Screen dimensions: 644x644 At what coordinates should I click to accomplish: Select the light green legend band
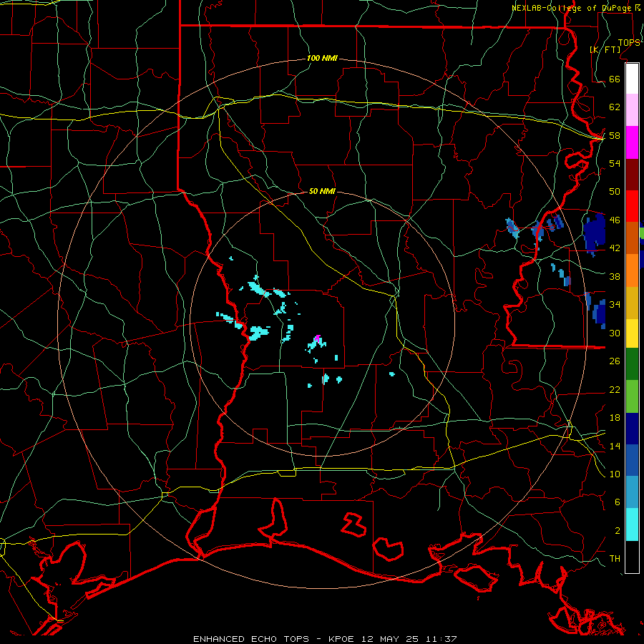632,396
